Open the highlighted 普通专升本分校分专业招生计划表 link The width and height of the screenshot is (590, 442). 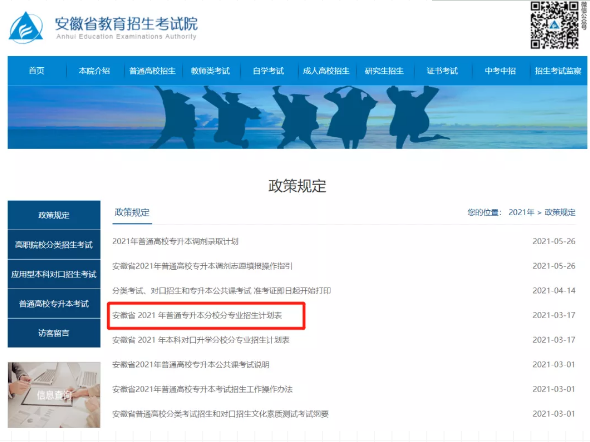pos(197,315)
